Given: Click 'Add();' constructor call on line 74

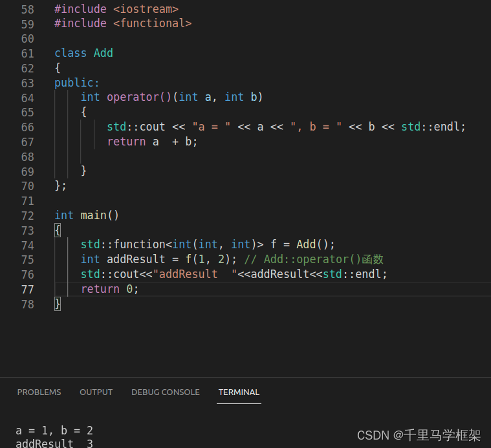Looking at the screenshot, I should point(316,244).
